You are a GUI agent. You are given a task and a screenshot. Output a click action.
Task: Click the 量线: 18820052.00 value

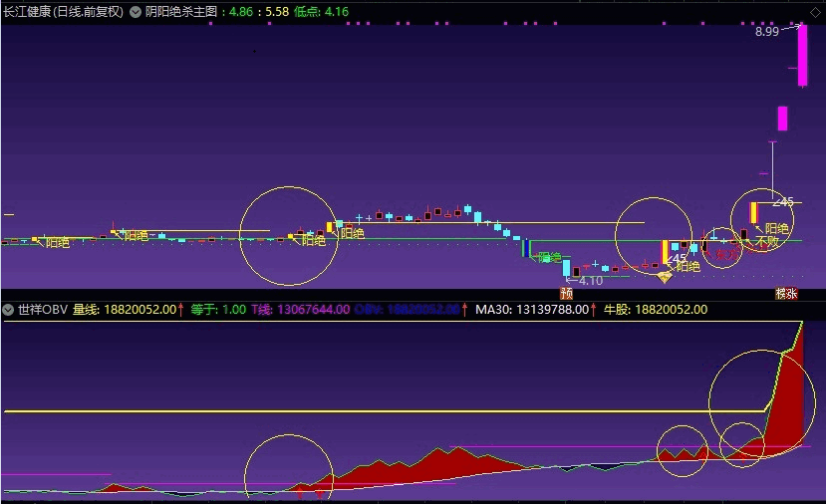coord(125,310)
